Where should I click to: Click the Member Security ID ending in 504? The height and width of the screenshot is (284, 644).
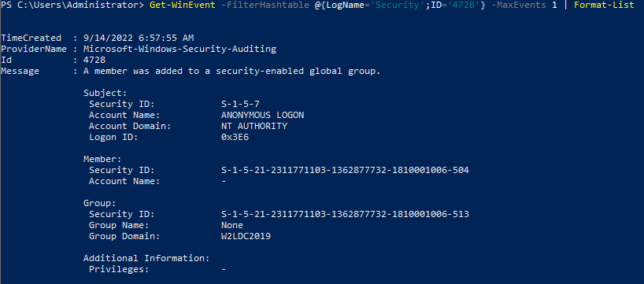tap(345, 170)
